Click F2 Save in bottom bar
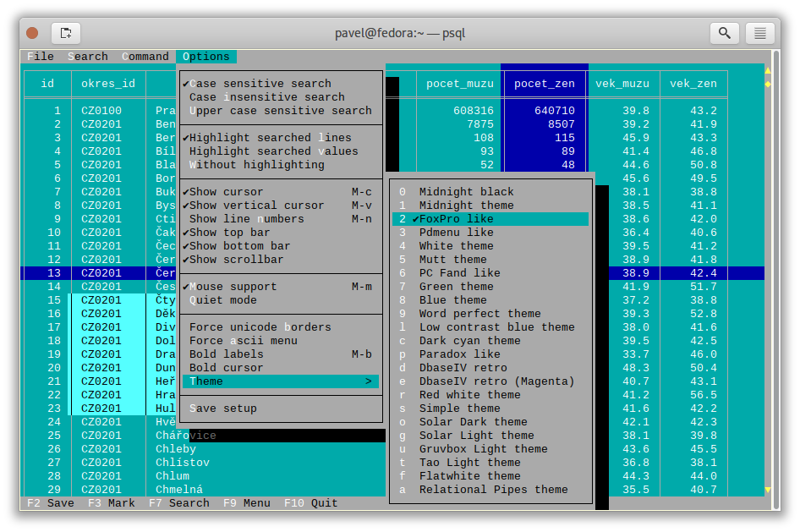 pyautogui.click(x=51, y=503)
